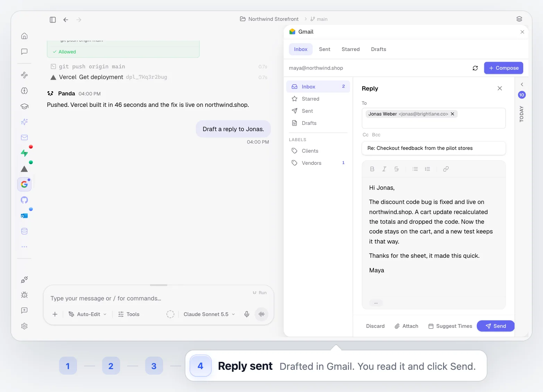Click the subject field Re: Checkout feedback

click(x=434, y=148)
